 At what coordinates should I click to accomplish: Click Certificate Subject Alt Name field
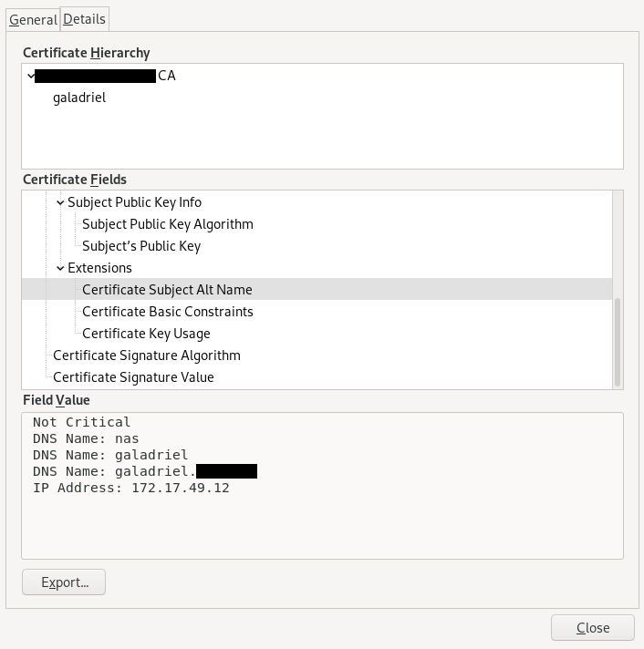pos(167,290)
